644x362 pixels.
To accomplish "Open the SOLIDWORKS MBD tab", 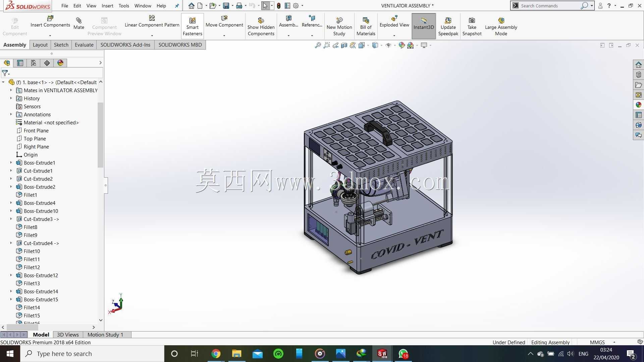I will (x=180, y=45).
